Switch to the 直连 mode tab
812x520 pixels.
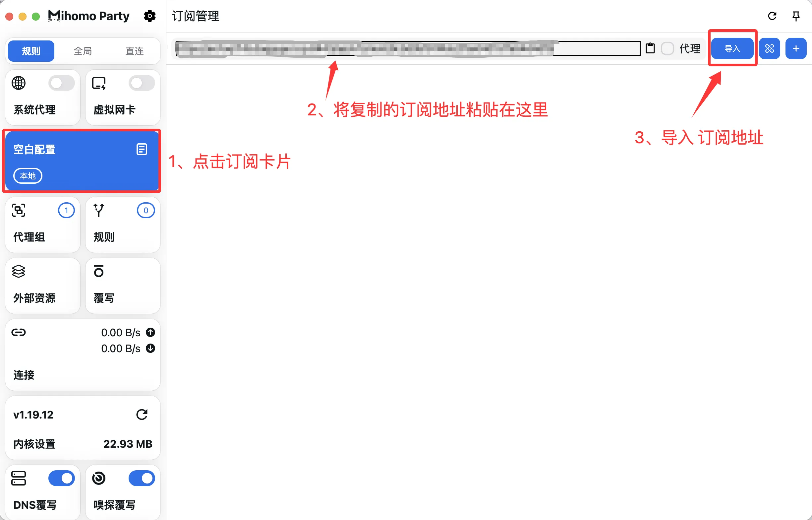(134, 51)
